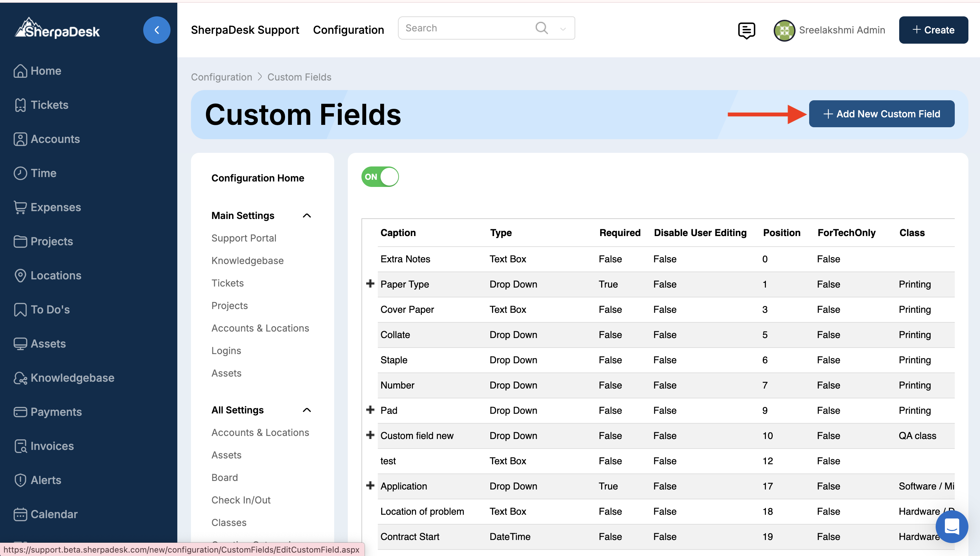Image resolution: width=980 pixels, height=556 pixels.
Task: Expand the Application row plus icon
Action: pos(370,485)
